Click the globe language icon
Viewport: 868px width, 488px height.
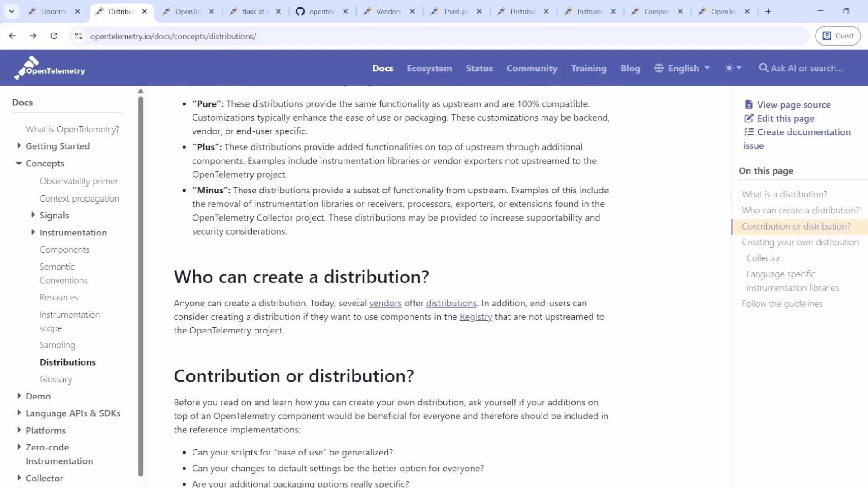pos(659,68)
